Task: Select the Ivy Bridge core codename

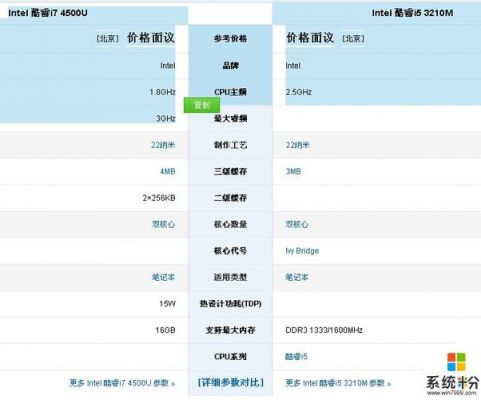Action: [302, 251]
